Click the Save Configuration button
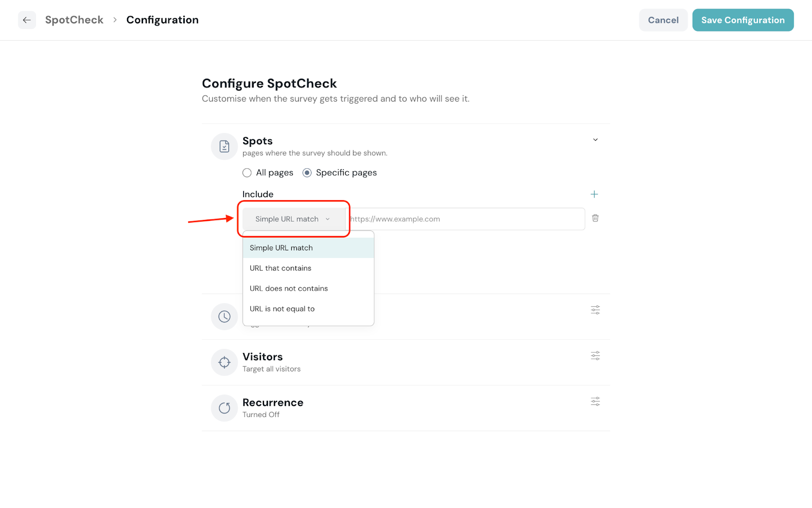 [x=742, y=20]
